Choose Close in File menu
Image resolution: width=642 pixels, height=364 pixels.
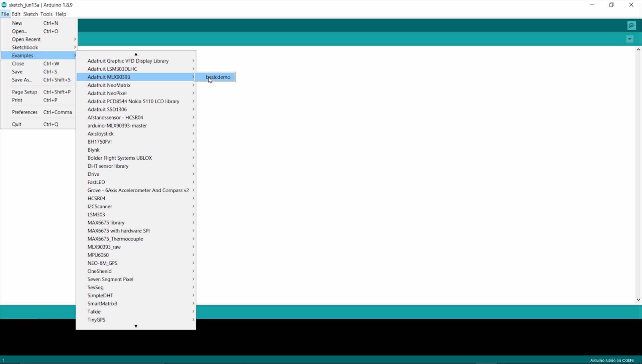39,63
